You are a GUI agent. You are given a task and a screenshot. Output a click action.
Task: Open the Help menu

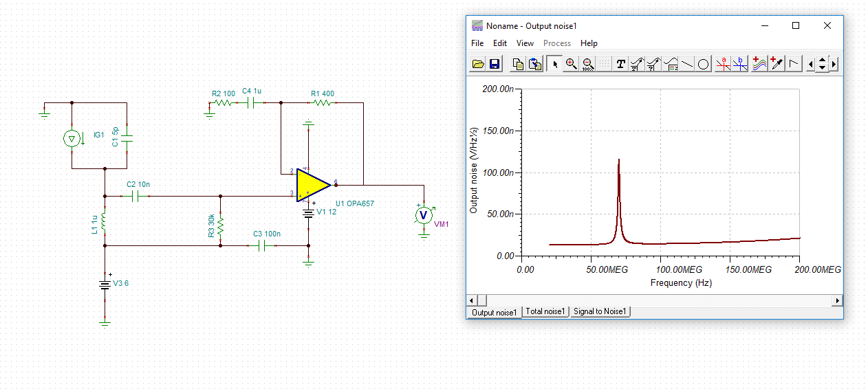(x=589, y=43)
